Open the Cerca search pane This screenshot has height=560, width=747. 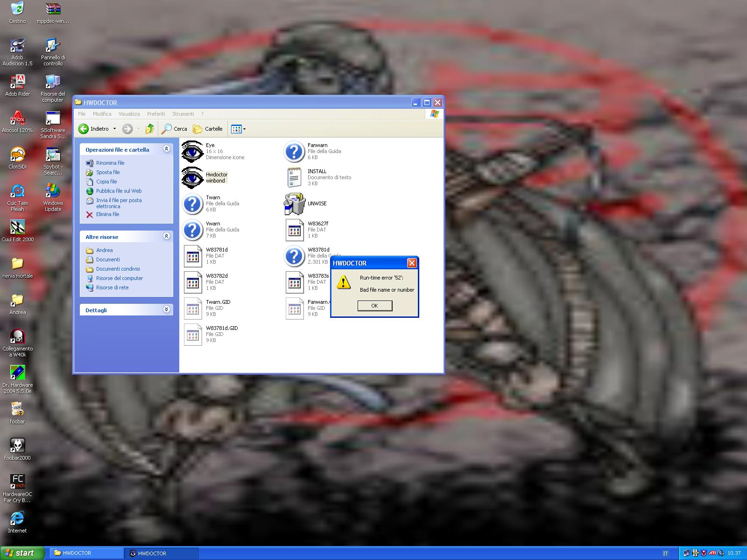pos(174,129)
